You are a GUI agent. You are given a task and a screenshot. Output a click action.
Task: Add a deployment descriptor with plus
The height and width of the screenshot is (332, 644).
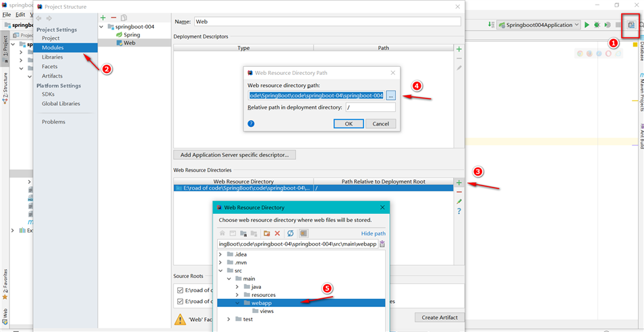coord(459,49)
